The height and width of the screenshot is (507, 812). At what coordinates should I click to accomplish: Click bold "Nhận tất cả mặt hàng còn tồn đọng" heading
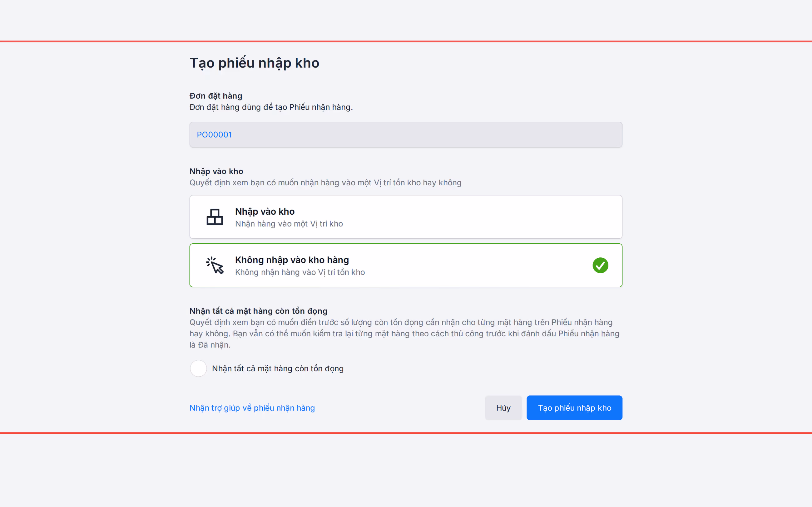[x=258, y=311]
